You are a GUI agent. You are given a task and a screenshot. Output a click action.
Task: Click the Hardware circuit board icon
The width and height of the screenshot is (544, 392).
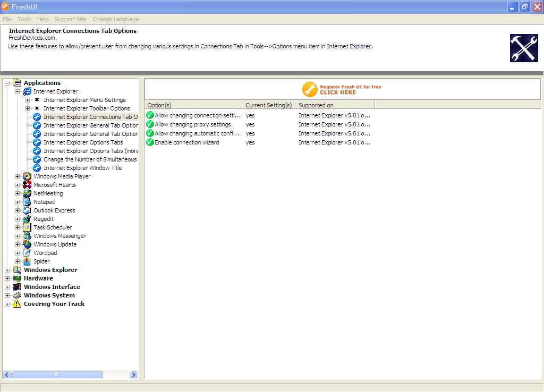[x=17, y=278]
